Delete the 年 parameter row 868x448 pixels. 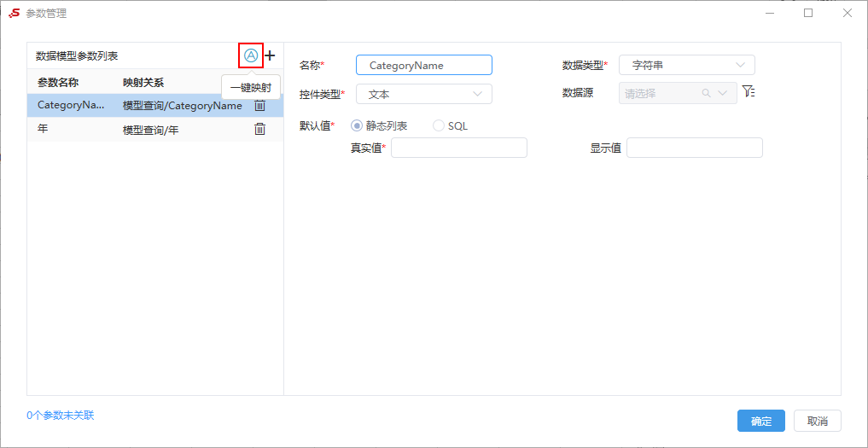[x=259, y=129]
